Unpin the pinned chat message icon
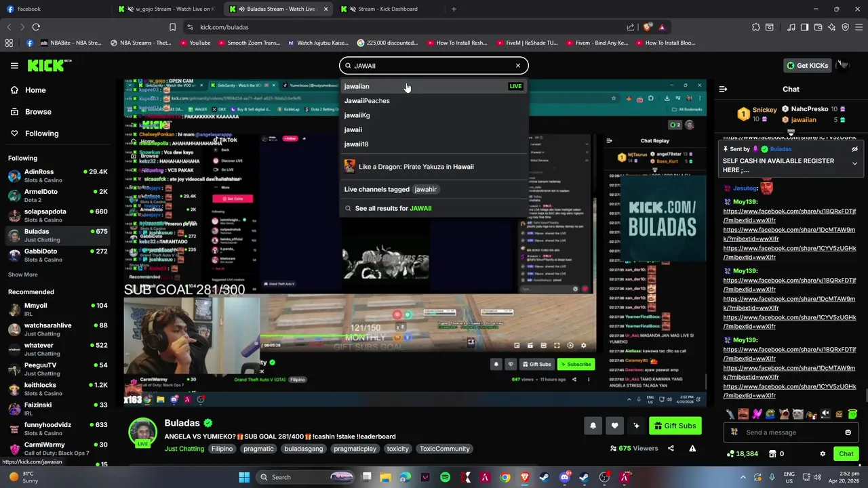Viewport: 868px width, 488px height. [854, 149]
